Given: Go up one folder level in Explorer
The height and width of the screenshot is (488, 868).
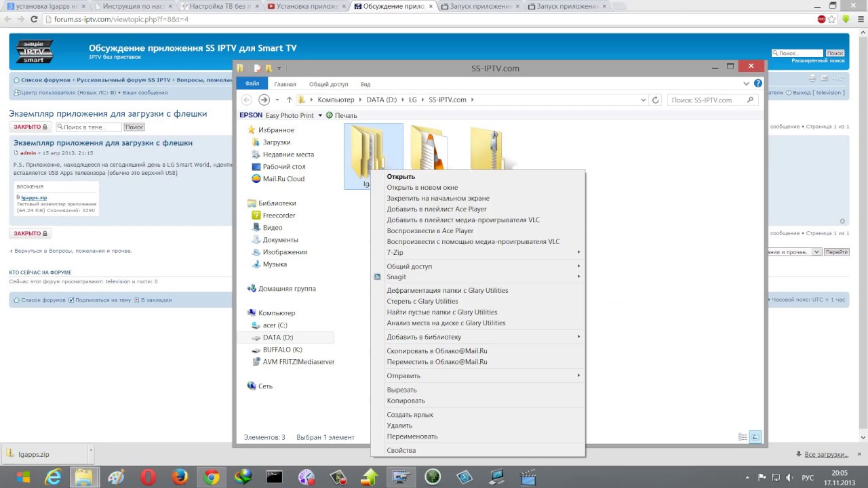Looking at the screenshot, I should tap(290, 100).
